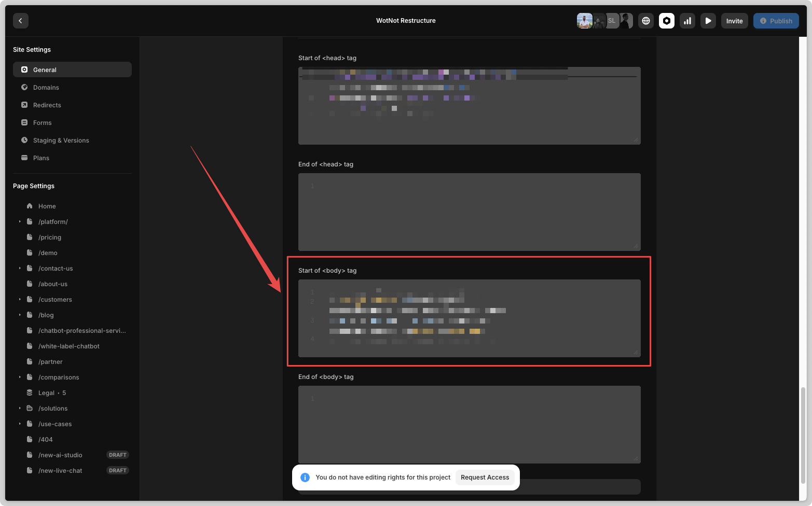The width and height of the screenshot is (812, 506).
Task: Expand the /solutions folder arrow
Action: click(x=20, y=409)
